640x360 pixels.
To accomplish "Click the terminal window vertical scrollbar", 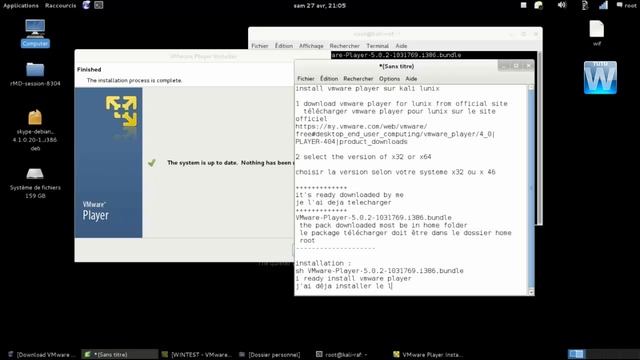I will (x=540, y=138).
